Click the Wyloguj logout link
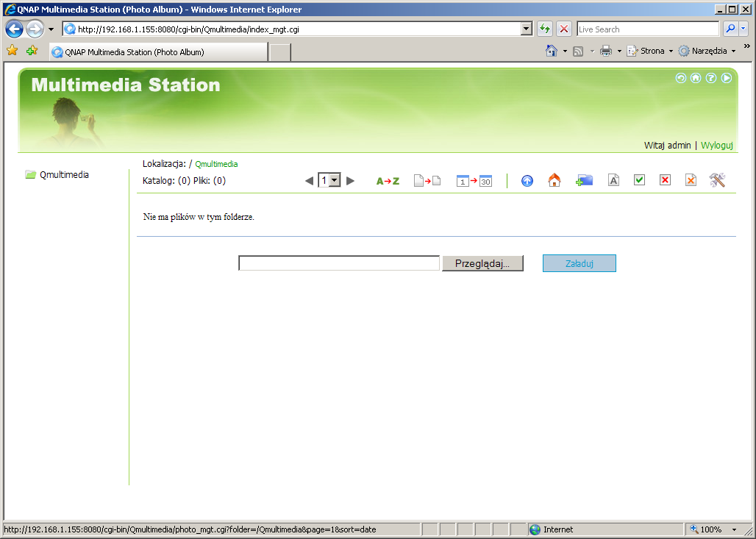The height and width of the screenshot is (539, 756). [716, 145]
